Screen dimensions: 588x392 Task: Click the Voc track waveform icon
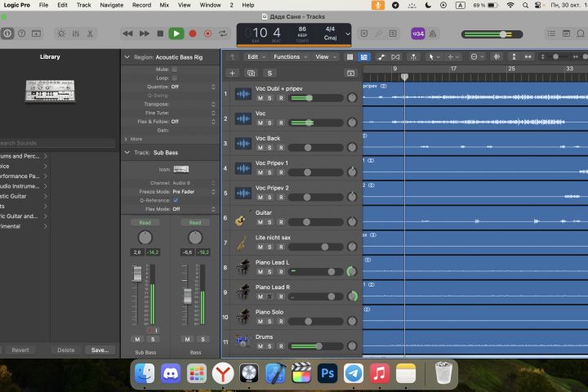pyautogui.click(x=243, y=119)
